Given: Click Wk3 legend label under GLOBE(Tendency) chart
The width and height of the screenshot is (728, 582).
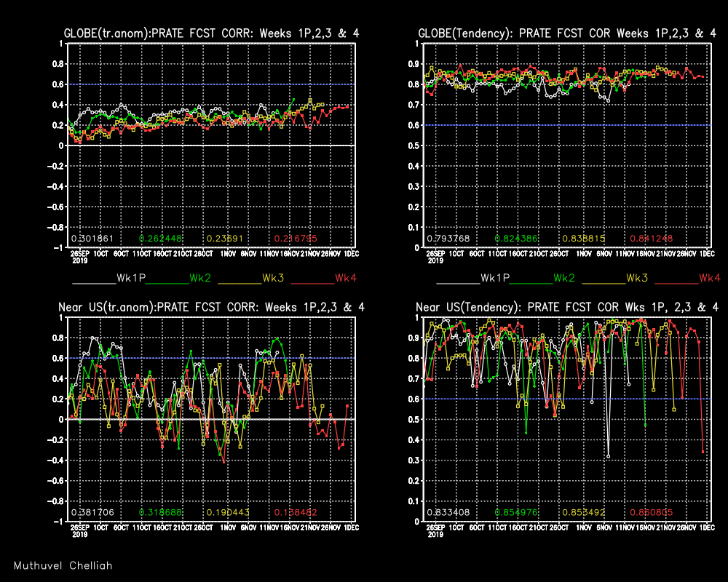Looking at the screenshot, I should (x=637, y=278).
